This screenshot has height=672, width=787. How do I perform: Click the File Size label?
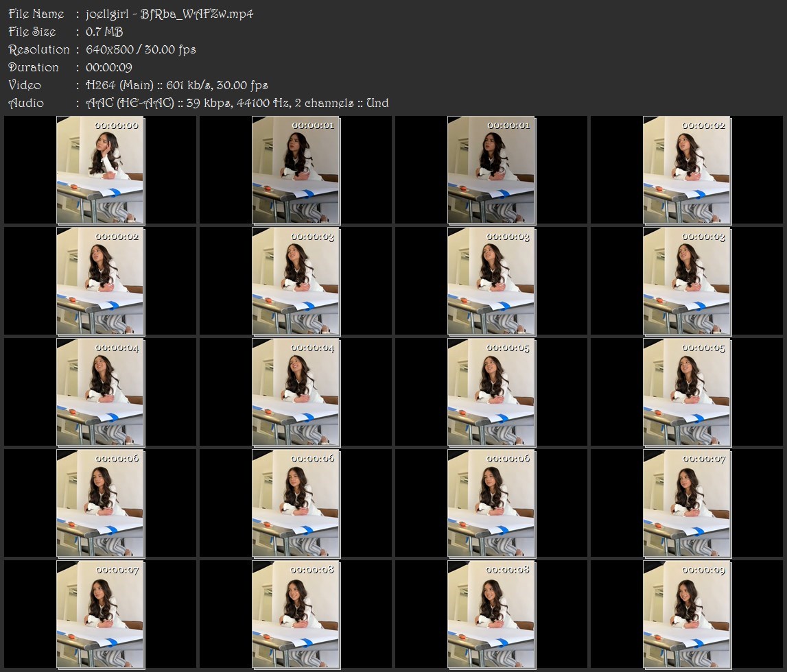tap(32, 32)
